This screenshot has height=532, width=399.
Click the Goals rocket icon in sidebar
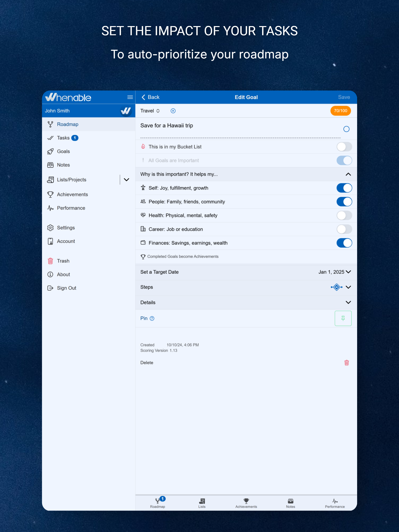(x=50, y=151)
